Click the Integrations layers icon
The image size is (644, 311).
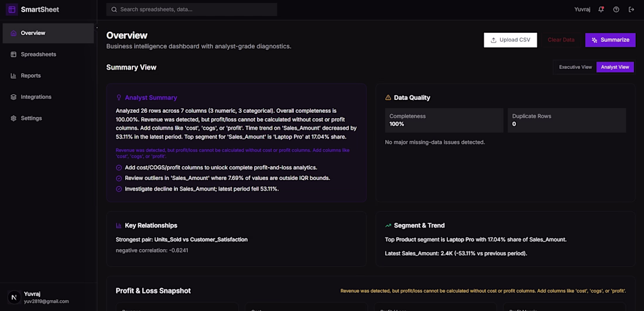13,97
